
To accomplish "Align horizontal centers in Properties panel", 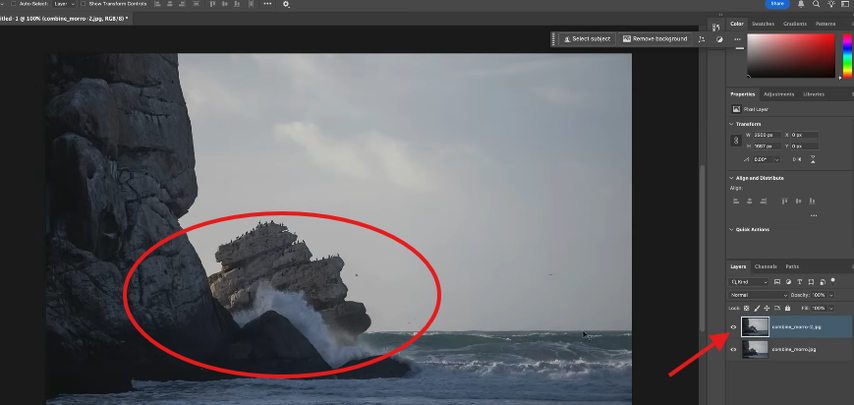I will point(749,201).
